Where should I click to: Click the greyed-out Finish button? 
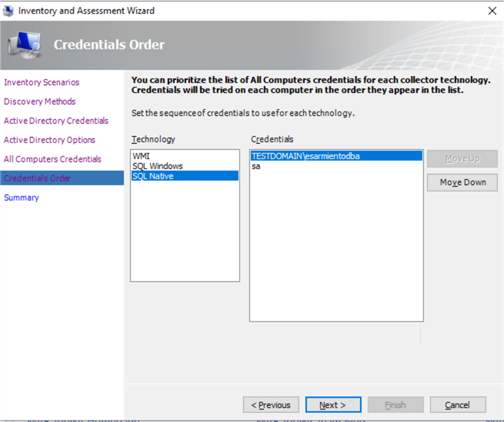(x=396, y=405)
